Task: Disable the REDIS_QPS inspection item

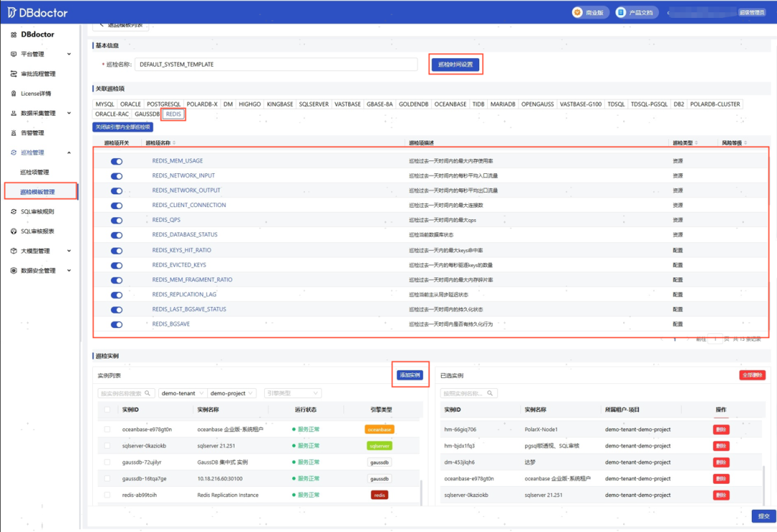Action: 117,221
